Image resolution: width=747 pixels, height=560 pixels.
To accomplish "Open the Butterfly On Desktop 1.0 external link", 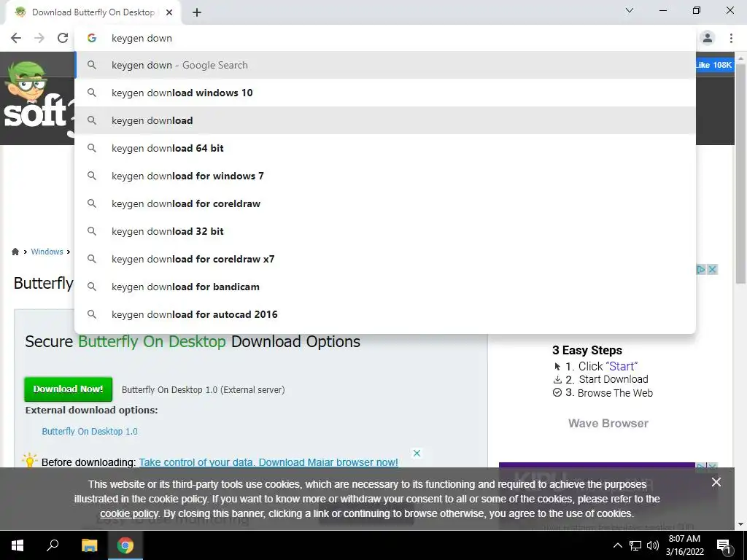I will tap(90, 431).
